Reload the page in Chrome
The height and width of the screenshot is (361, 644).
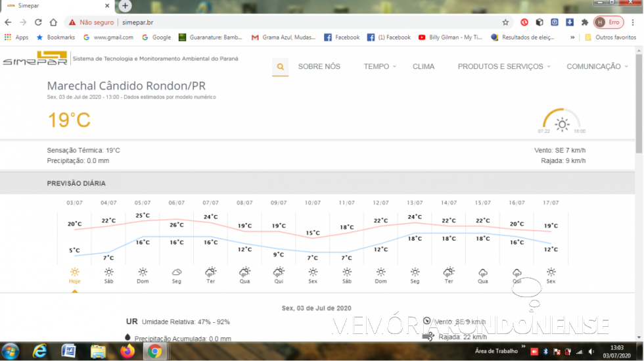(x=37, y=22)
